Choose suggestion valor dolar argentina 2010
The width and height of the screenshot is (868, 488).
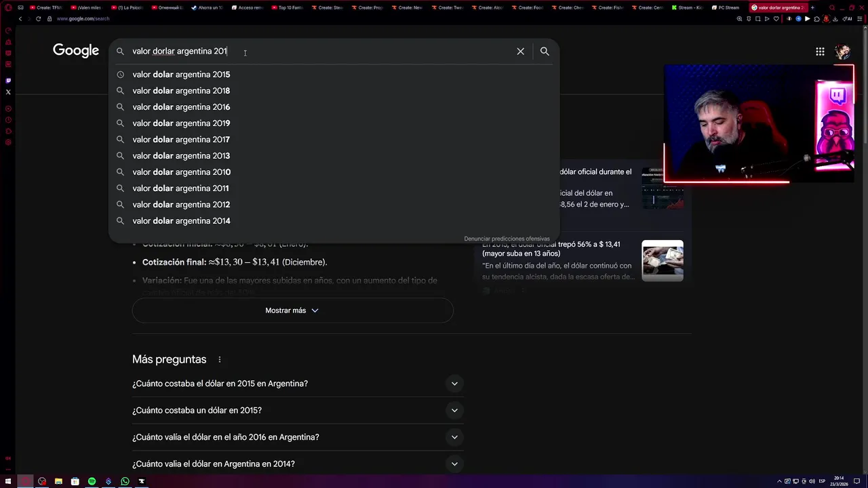[334, 172]
